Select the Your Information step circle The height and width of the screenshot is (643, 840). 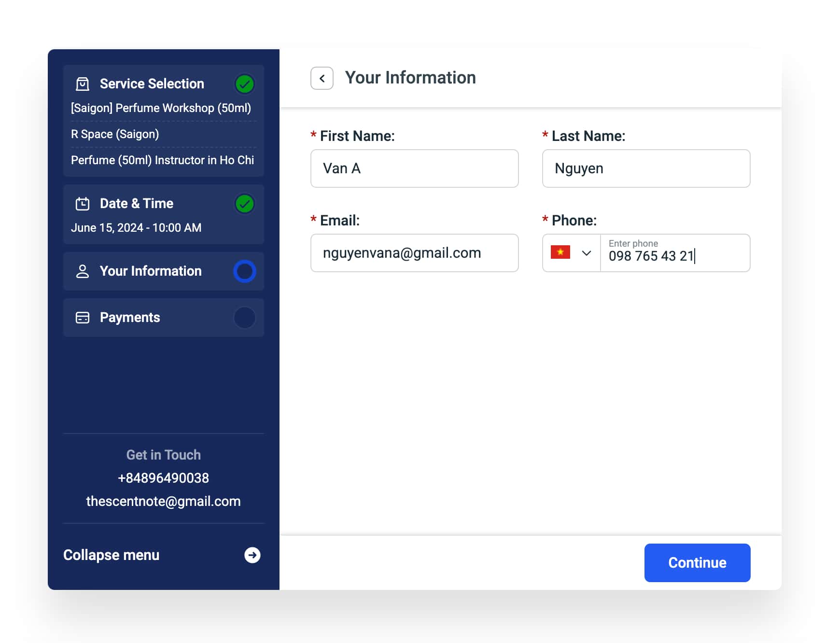coord(244,271)
